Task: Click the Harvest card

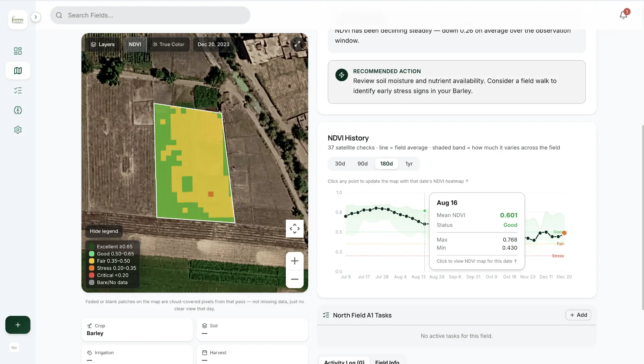Action: [x=252, y=355]
